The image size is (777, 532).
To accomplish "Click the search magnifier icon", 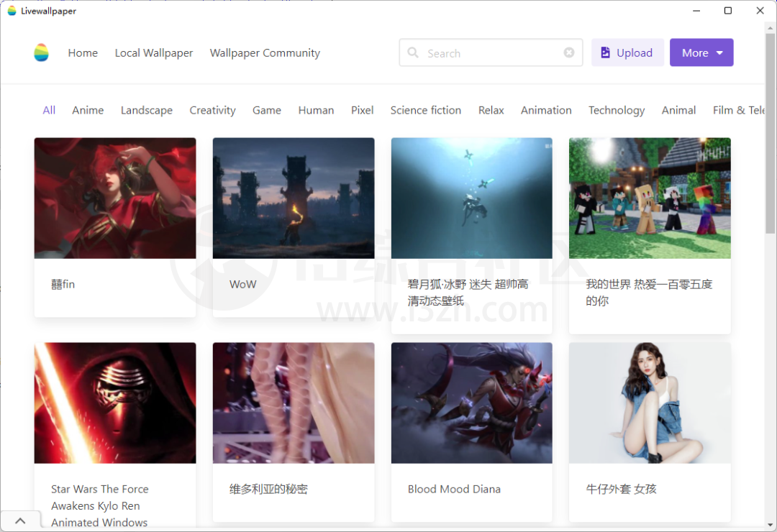I will point(412,52).
